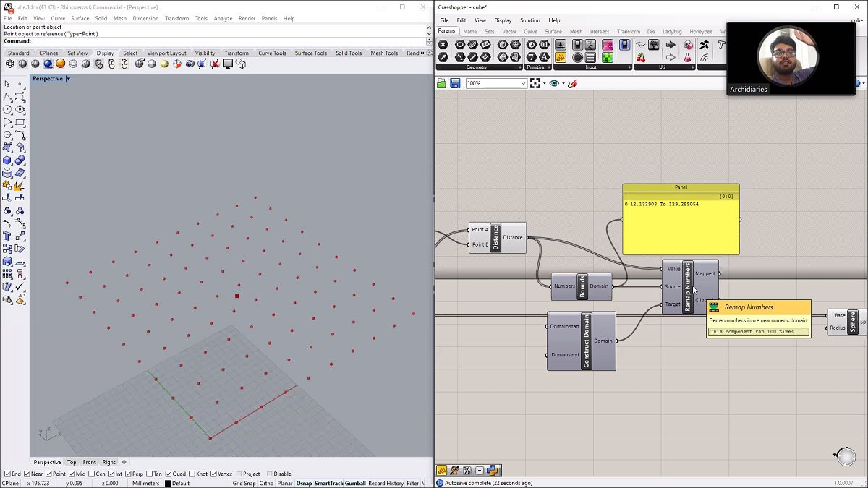Viewport: 868px width, 488px height.
Task: Select the Box solid tool in Rhino sidebar
Action: click(x=7, y=160)
